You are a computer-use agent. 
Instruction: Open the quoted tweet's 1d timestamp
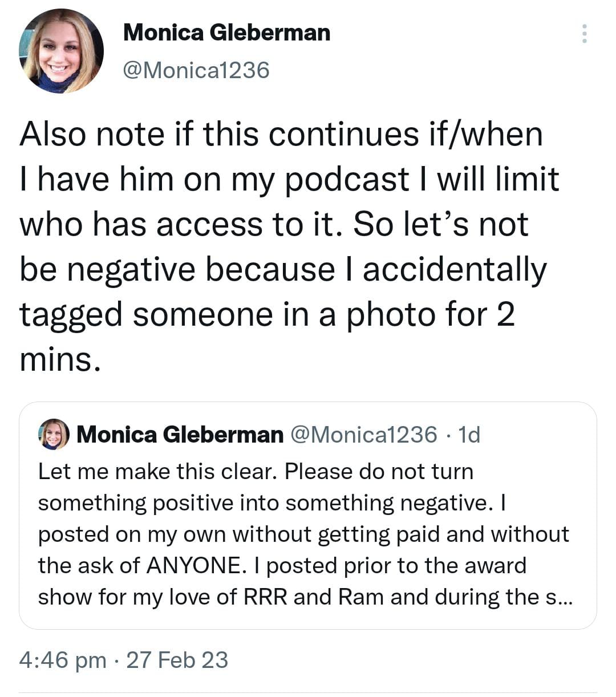(x=469, y=435)
